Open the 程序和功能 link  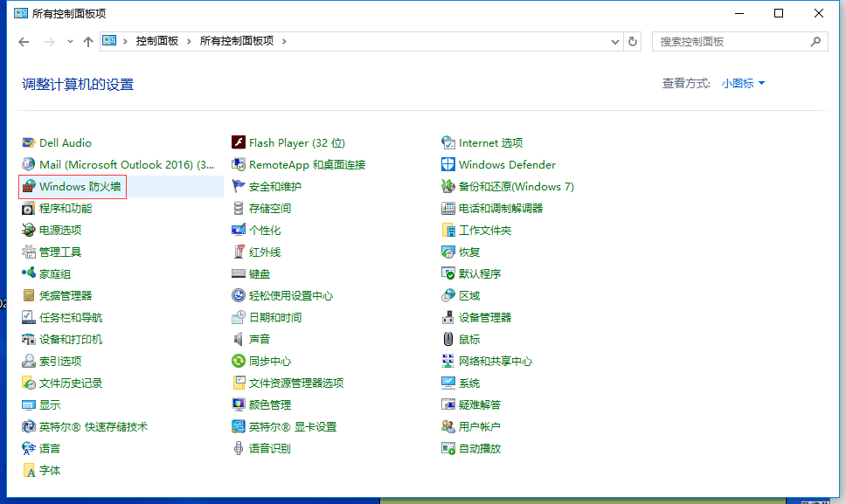click(66, 209)
